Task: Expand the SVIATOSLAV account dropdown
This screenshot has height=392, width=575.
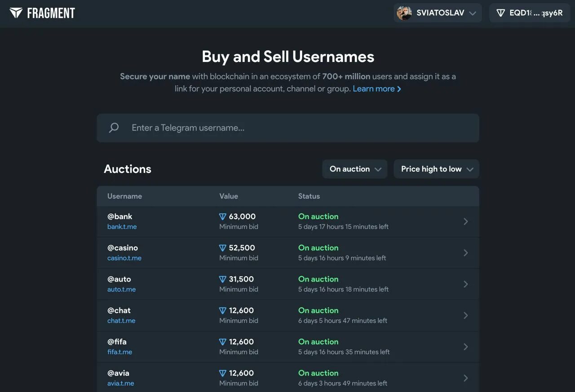Action: 472,13
